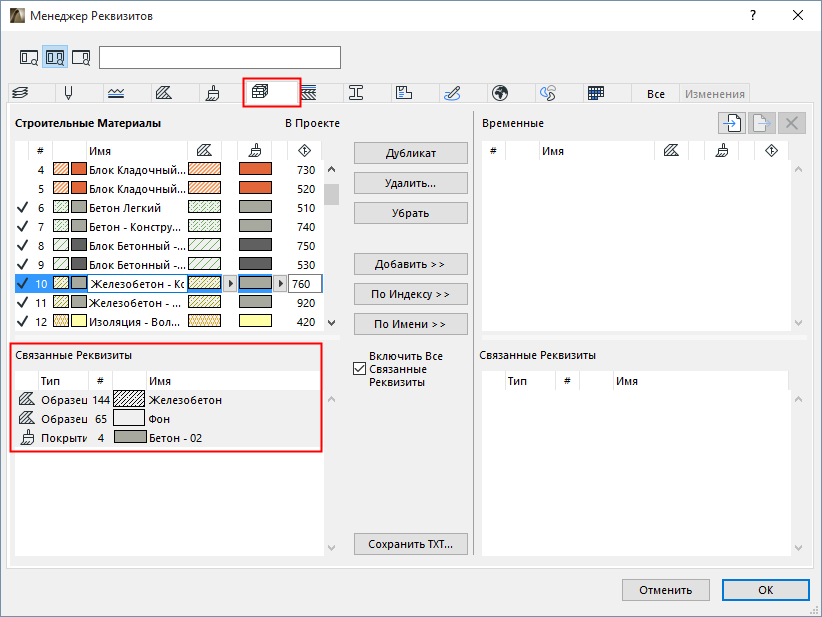Click scroll-down arrow of materials list

[331, 323]
